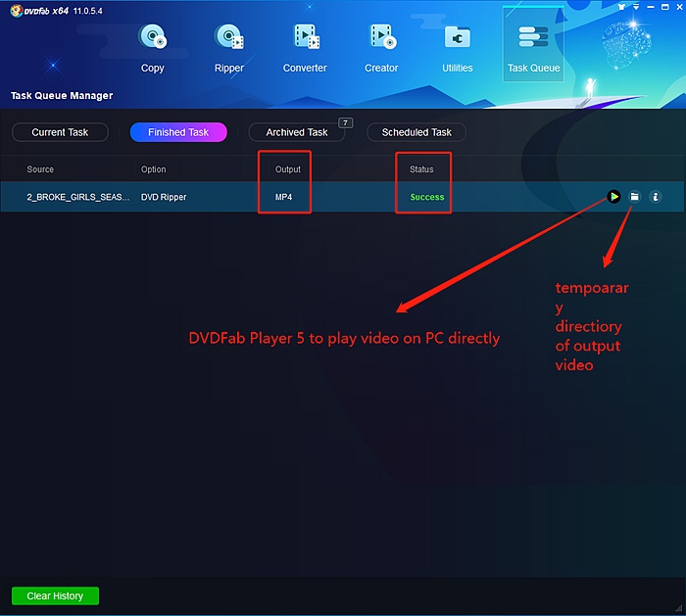Click the Task Queue Manager heading
The width and height of the screenshot is (686, 616).
[62, 95]
